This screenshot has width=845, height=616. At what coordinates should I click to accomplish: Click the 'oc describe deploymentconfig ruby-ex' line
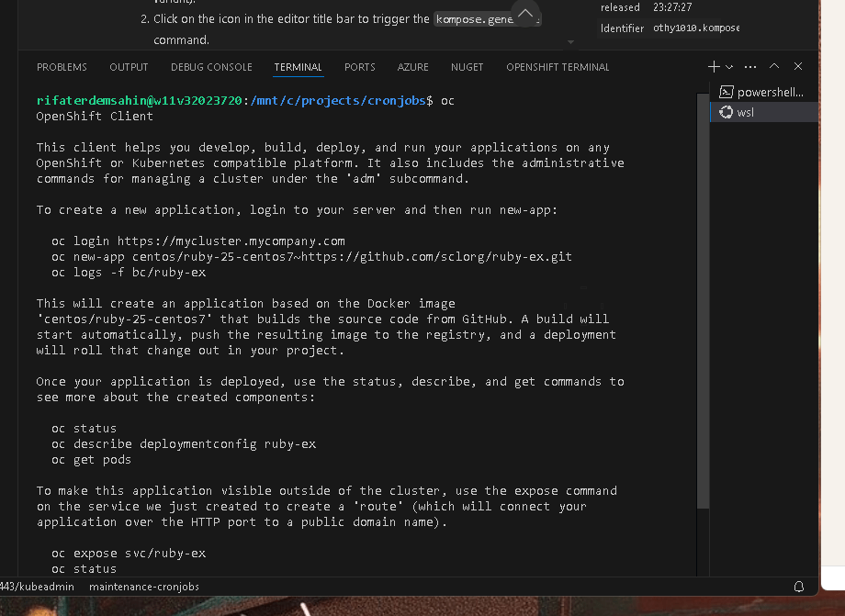point(184,444)
